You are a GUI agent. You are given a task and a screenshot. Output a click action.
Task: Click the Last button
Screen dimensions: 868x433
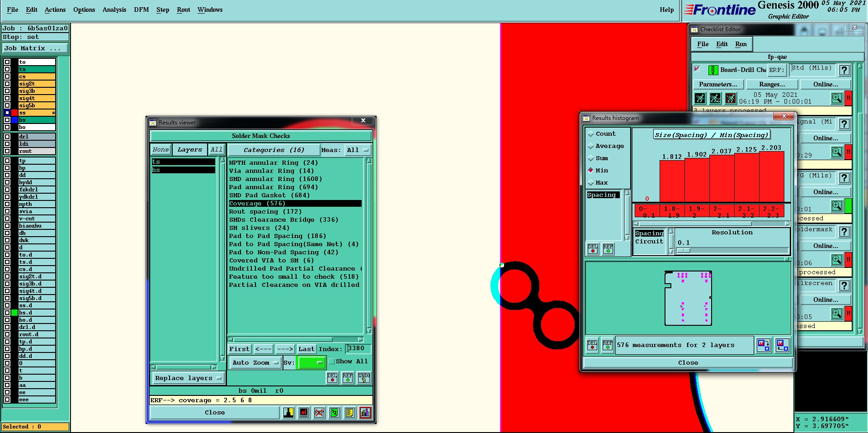tap(307, 349)
